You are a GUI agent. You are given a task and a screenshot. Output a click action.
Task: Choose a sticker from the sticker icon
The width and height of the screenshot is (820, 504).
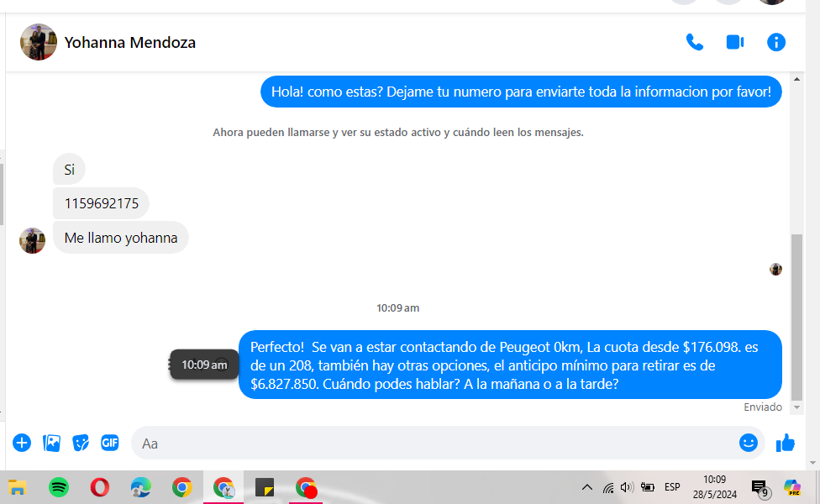(x=81, y=443)
